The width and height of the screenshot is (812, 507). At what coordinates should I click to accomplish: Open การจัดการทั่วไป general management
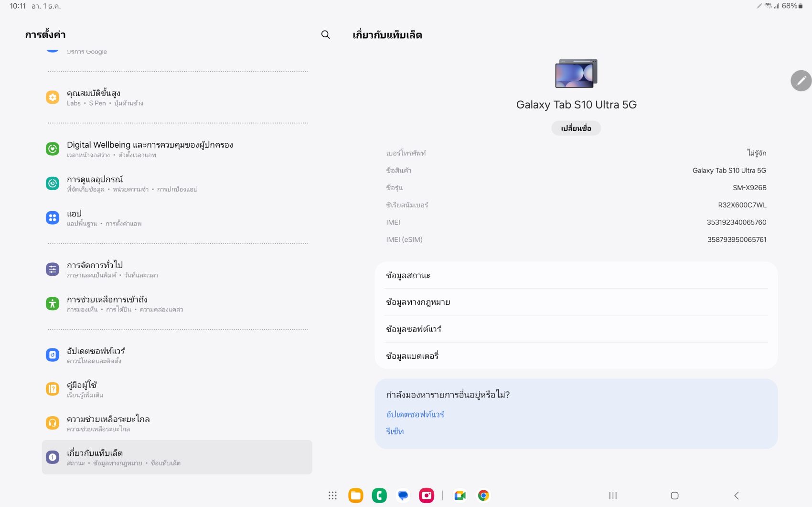pyautogui.click(x=177, y=269)
